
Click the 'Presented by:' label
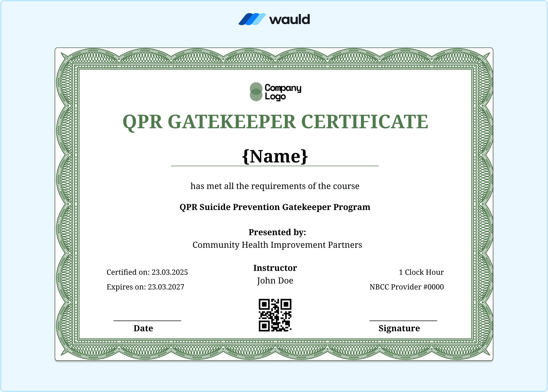click(x=277, y=232)
